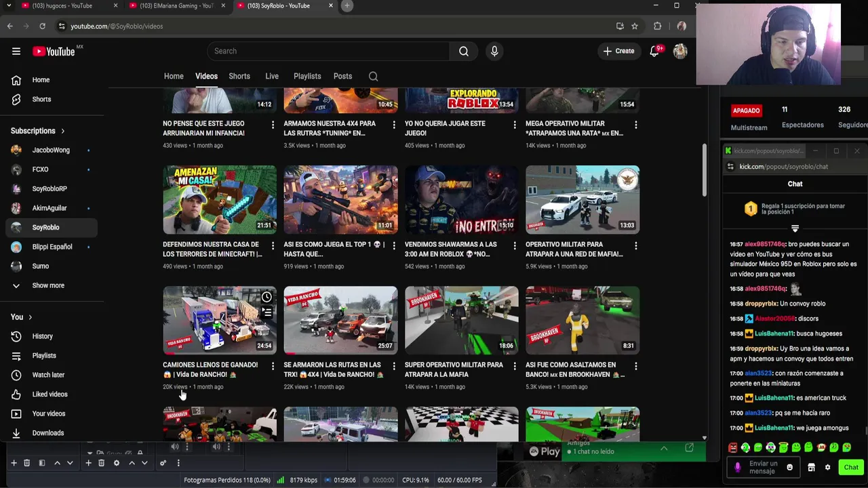Bookmark this page with the star
The height and width of the screenshot is (488, 868).
(x=635, y=26)
